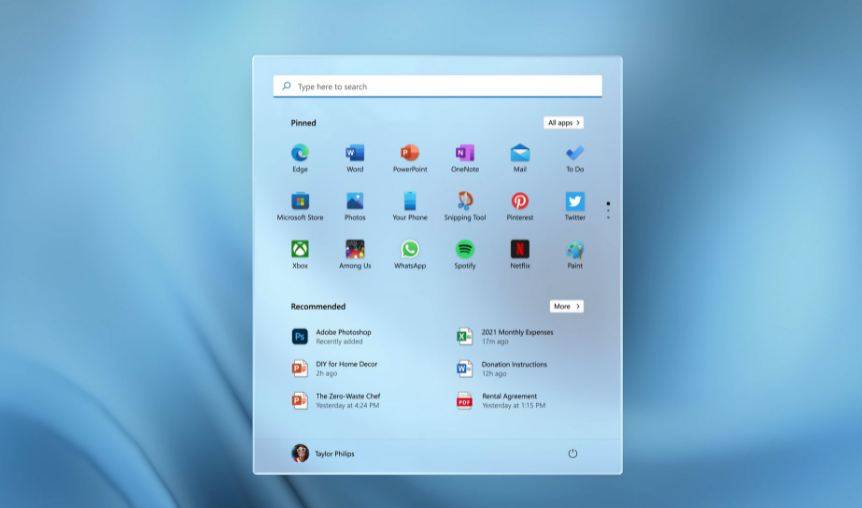
Task: Open Rental Agreement PDF
Action: click(501, 400)
